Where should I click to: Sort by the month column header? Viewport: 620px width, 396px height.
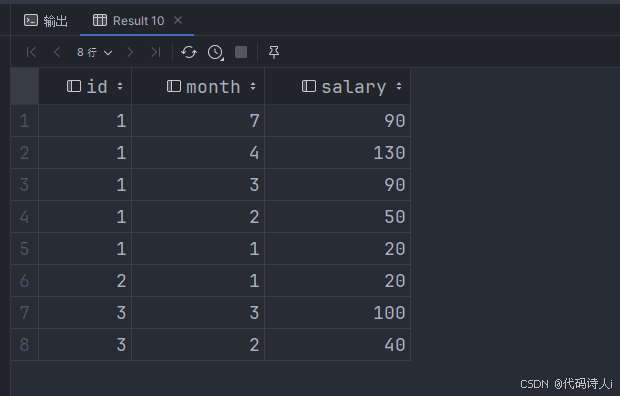(x=198, y=86)
